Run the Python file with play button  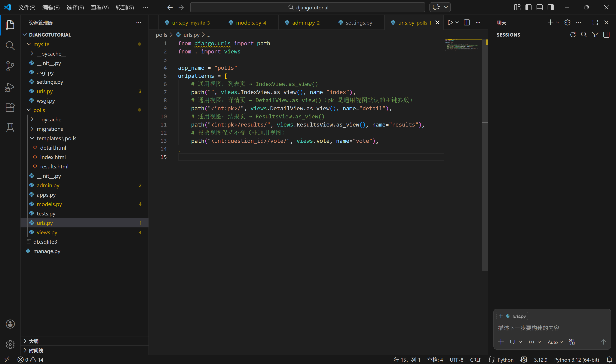[x=450, y=23]
